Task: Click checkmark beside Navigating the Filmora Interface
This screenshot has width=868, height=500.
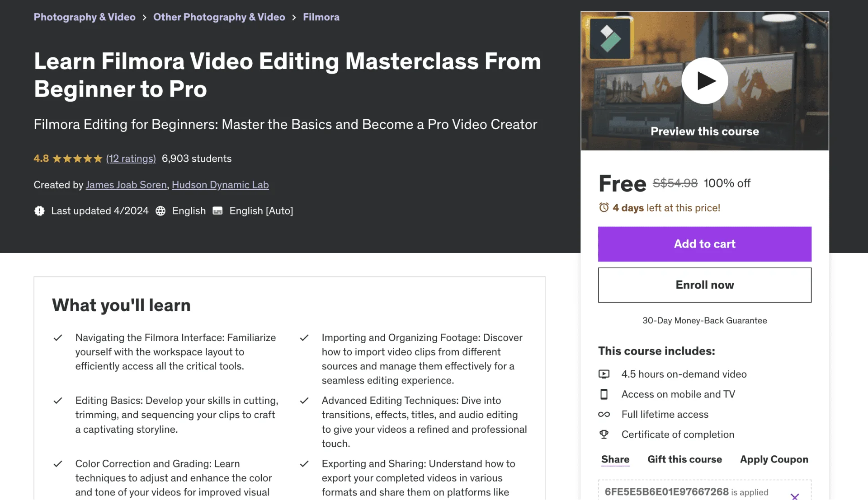Action: (58, 338)
